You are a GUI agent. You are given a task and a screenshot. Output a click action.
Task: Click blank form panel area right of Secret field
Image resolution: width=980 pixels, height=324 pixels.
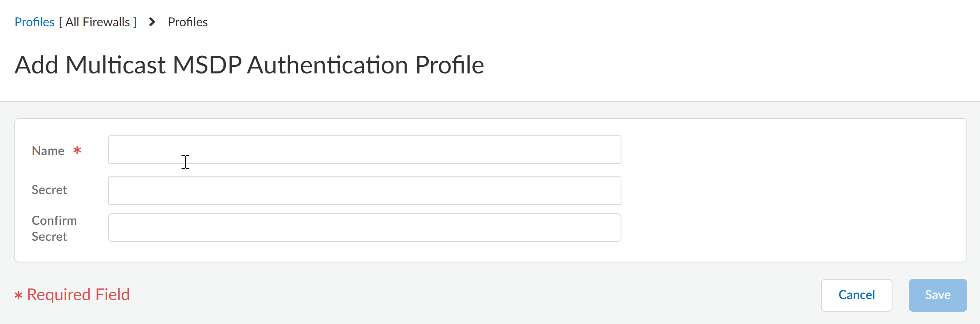pyautogui.click(x=793, y=191)
